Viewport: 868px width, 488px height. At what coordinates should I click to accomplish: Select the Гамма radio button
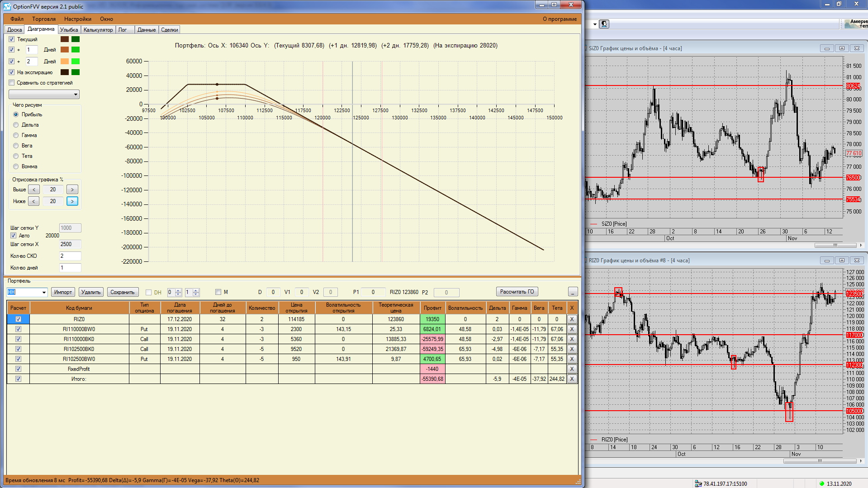pyautogui.click(x=16, y=135)
